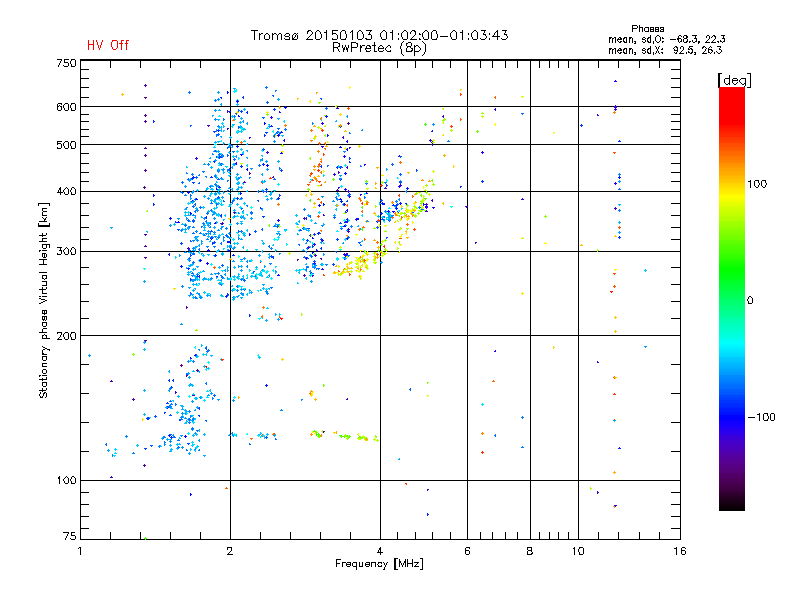800x600 pixels.
Task: Click the "mean, sd,O: -68.3, 22.3" line
Action: click(x=666, y=39)
